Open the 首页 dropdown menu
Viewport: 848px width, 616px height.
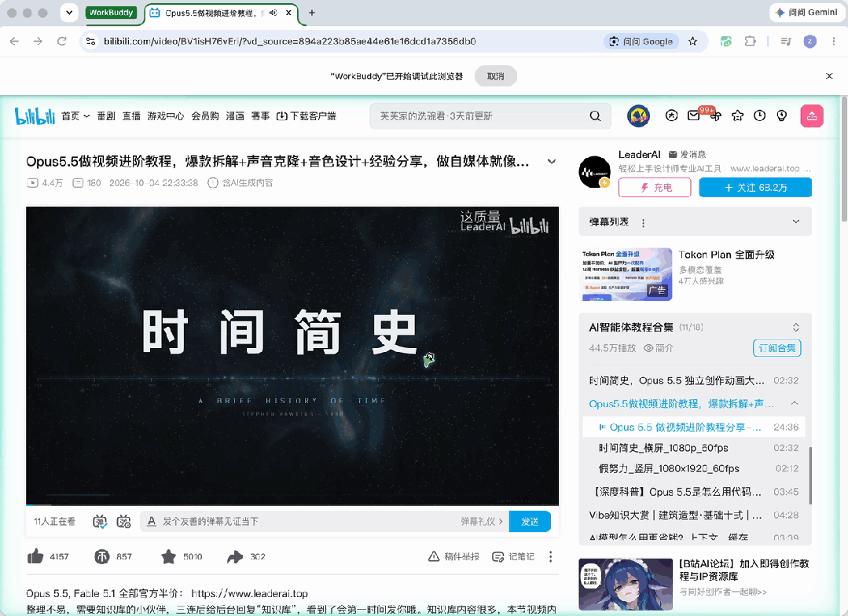coord(75,115)
